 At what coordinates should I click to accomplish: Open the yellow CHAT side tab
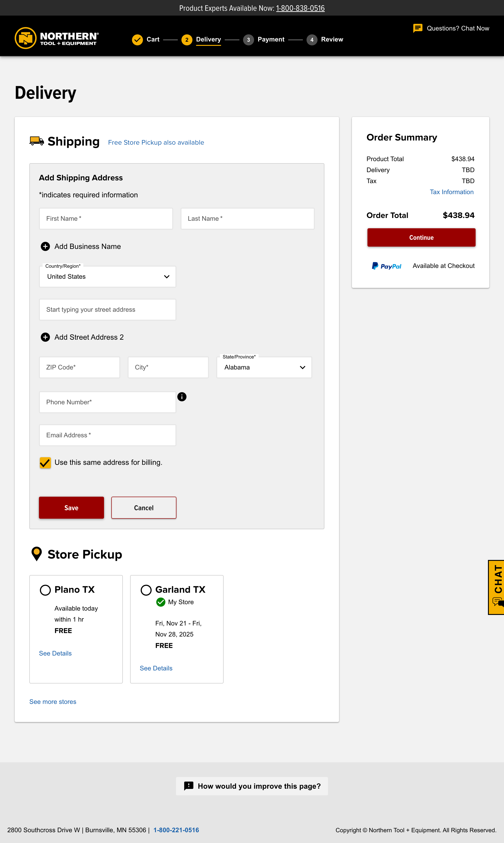[x=497, y=587]
